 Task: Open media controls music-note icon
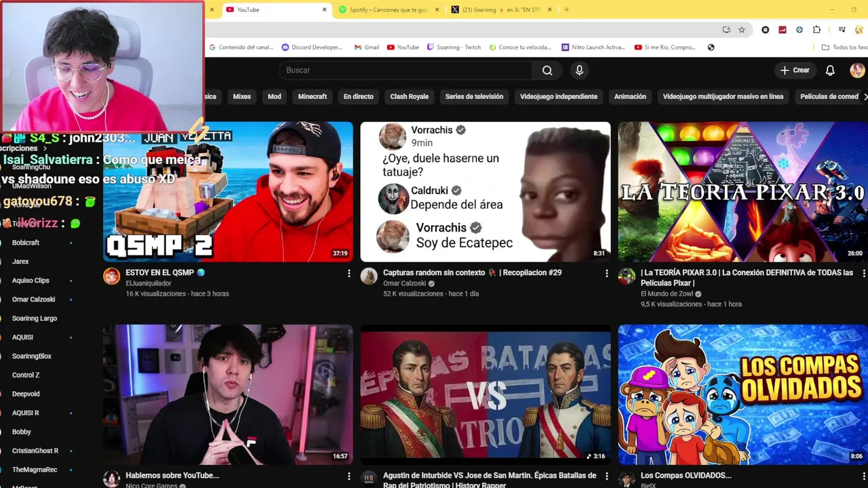[842, 30]
